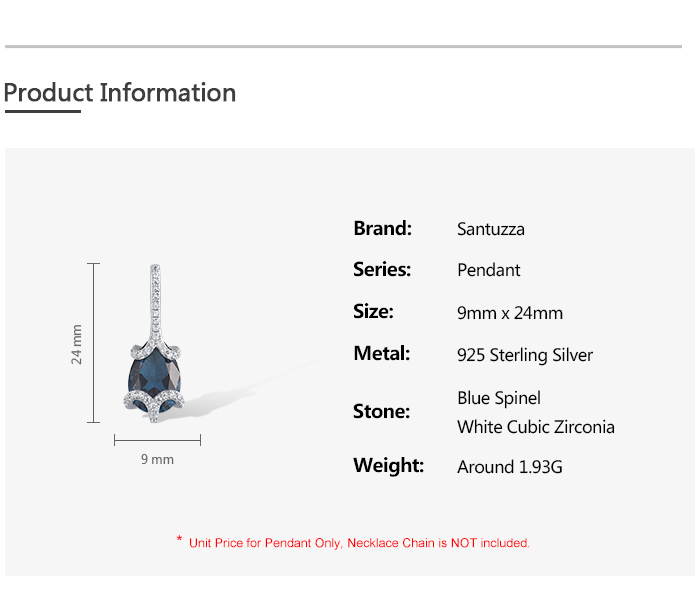The width and height of the screenshot is (700, 615).
Task: Click the 9mm x 24mm size value
Action: pos(510,313)
